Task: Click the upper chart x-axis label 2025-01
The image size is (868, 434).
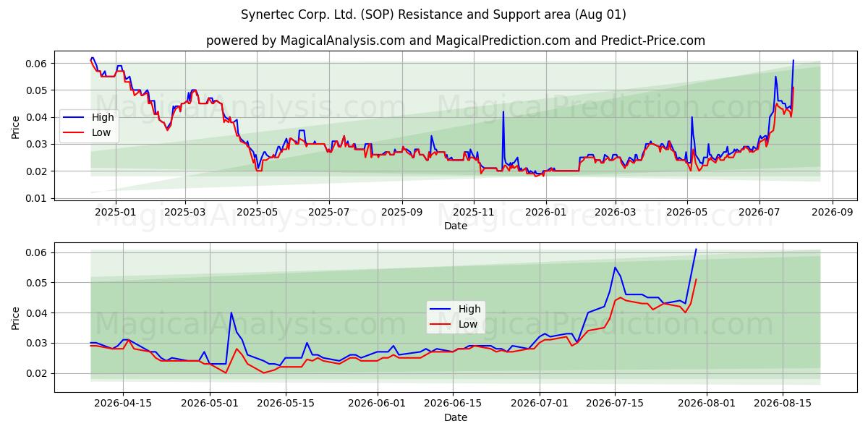Action: 116,213
